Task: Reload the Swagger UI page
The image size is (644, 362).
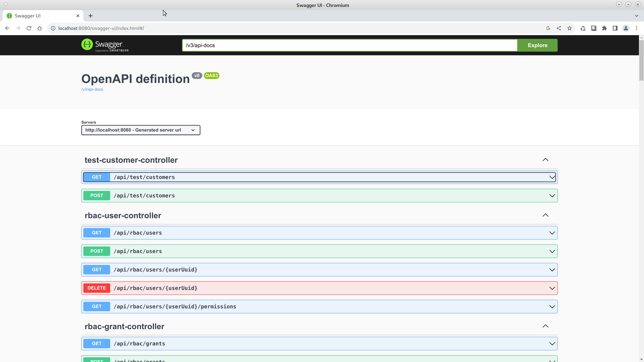Action: tap(29, 28)
